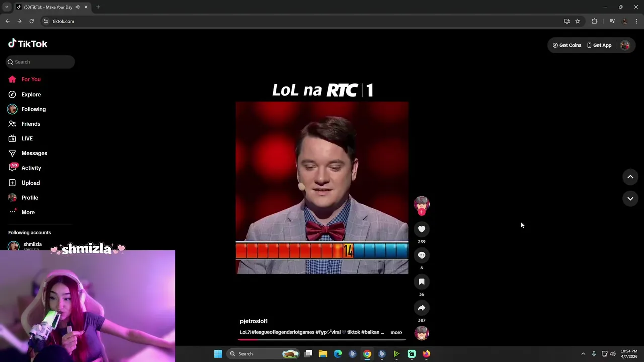Open the creator avatar above the like button

[422, 203]
